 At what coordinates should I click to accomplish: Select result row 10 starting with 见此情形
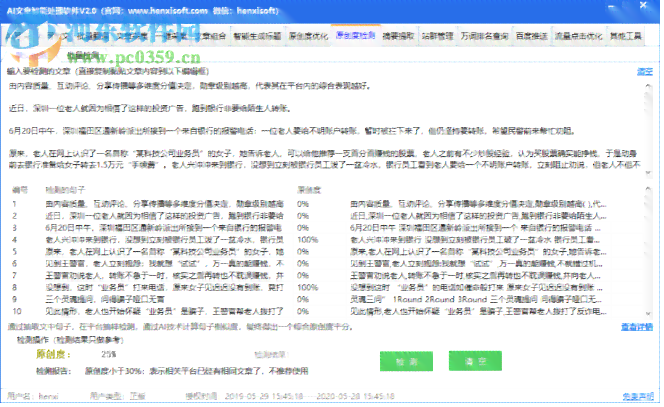(x=326, y=311)
